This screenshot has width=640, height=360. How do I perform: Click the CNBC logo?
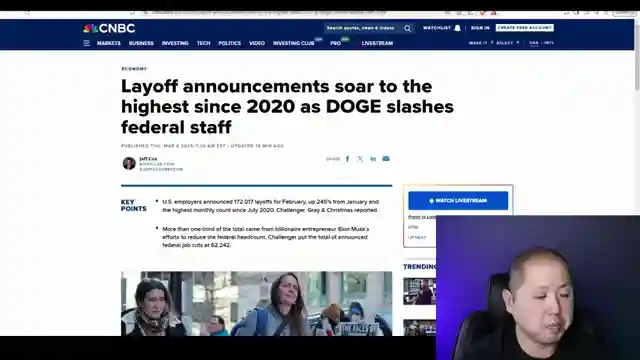click(x=109, y=28)
